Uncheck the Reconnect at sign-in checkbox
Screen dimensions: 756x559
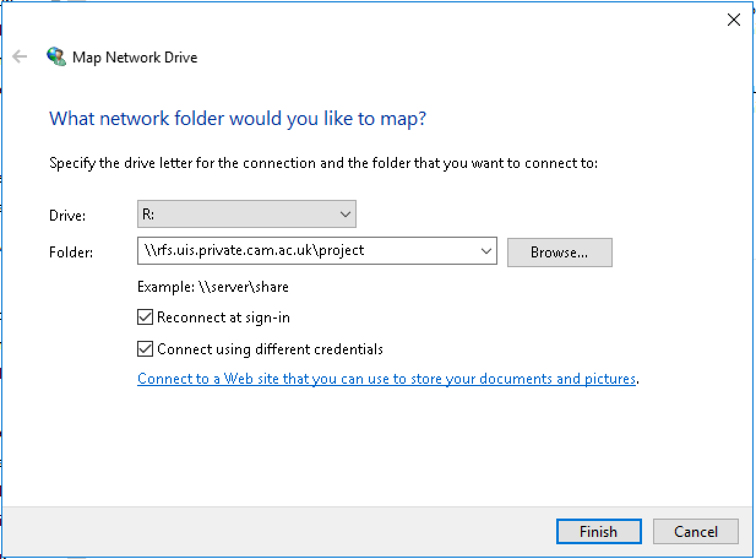pos(145,318)
